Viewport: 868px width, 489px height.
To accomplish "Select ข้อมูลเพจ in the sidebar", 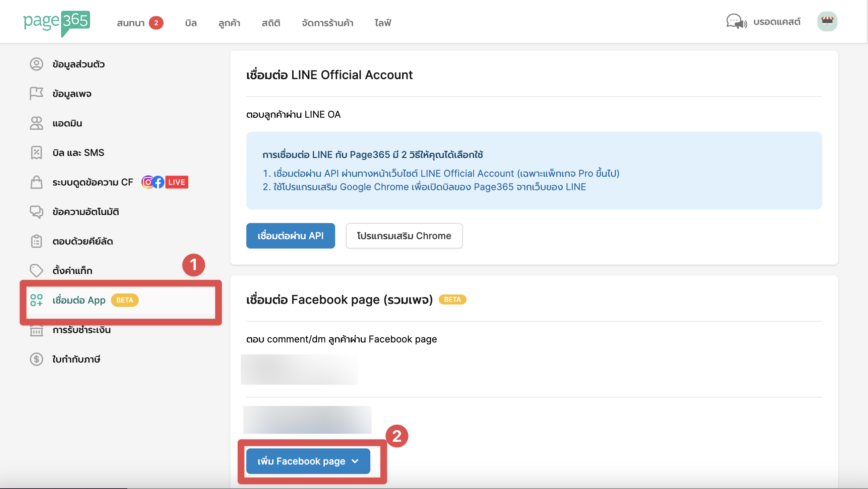I will tap(72, 94).
